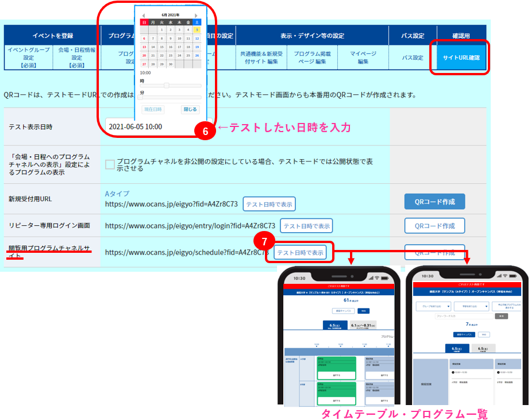This screenshot has width=531, height=420.
Task: Click signal strength icon on left phone
Action: [x=371, y=278]
